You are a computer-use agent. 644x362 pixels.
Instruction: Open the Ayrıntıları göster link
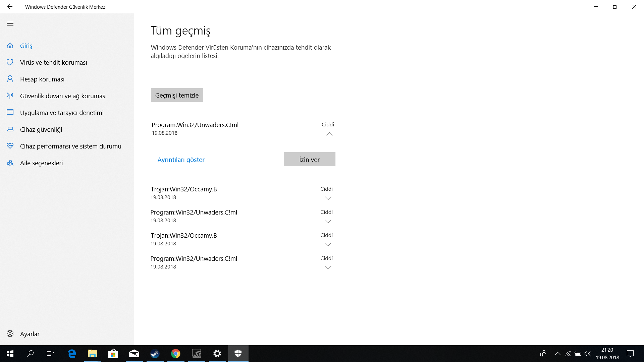click(181, 160)
